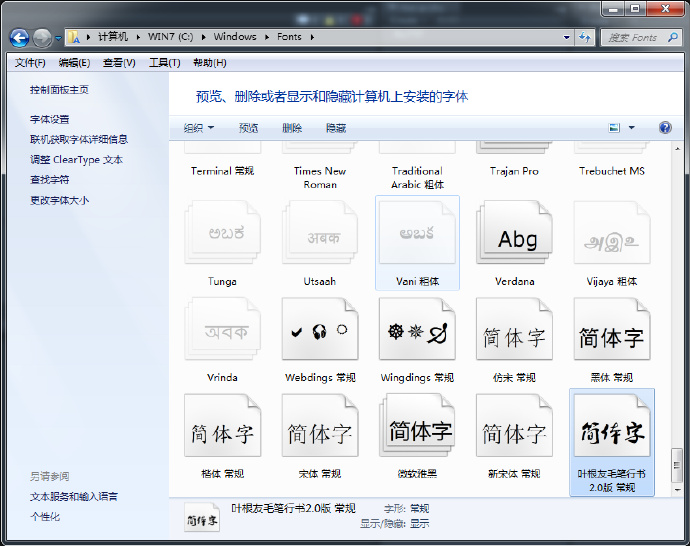The width and height of the screenshot is (690, 546).
Task: Select the 黑体 常规 font icon
Action: [x=612, y=329]
